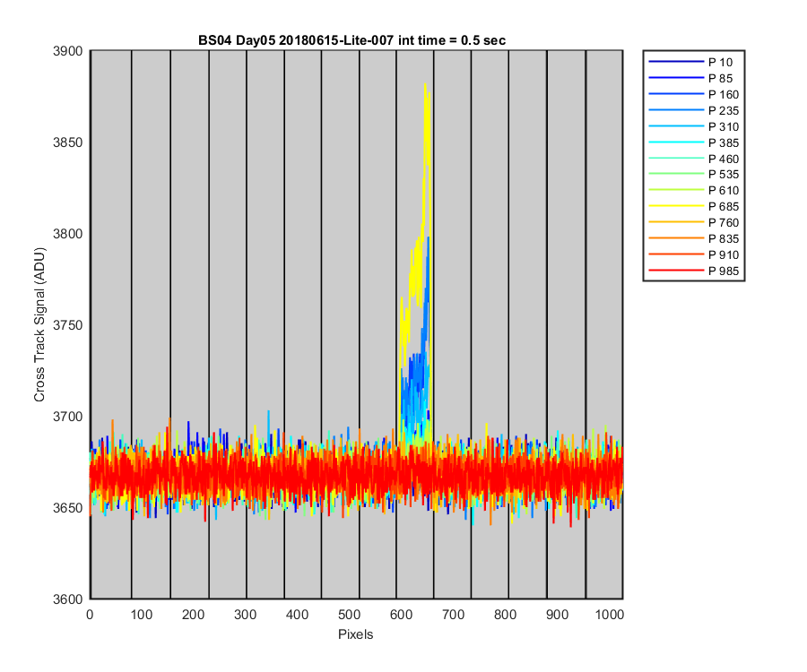Click the 700 x-axis tick label
Screen dimensions: 807x672
click(454, 615)
